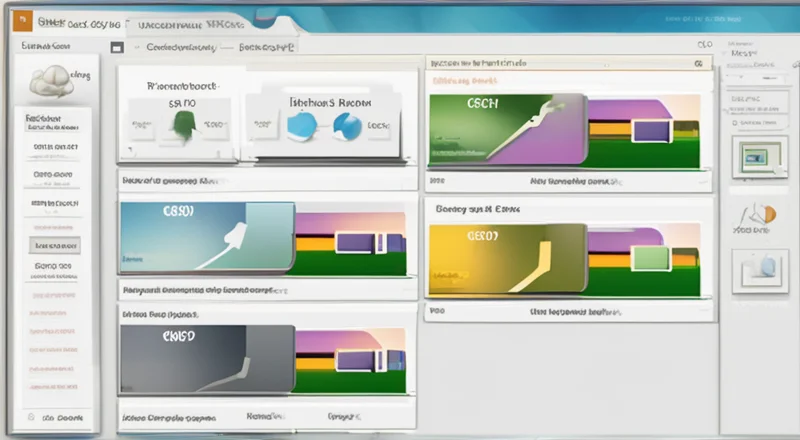Click the small icon at sidebar bottom-left
The width and height of the screenshot is (800, 440).
(x=33, y=416)
